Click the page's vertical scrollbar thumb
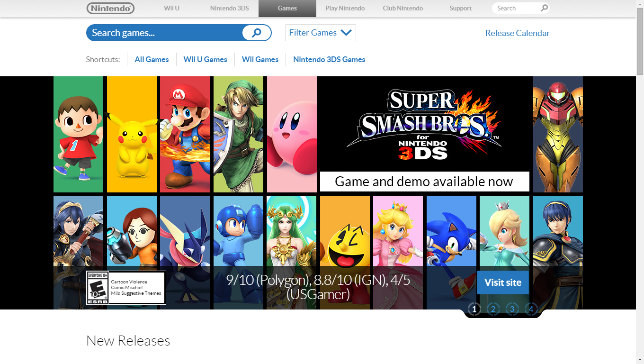This screenshot has width=644, height=364. click(x=640, y=43)
